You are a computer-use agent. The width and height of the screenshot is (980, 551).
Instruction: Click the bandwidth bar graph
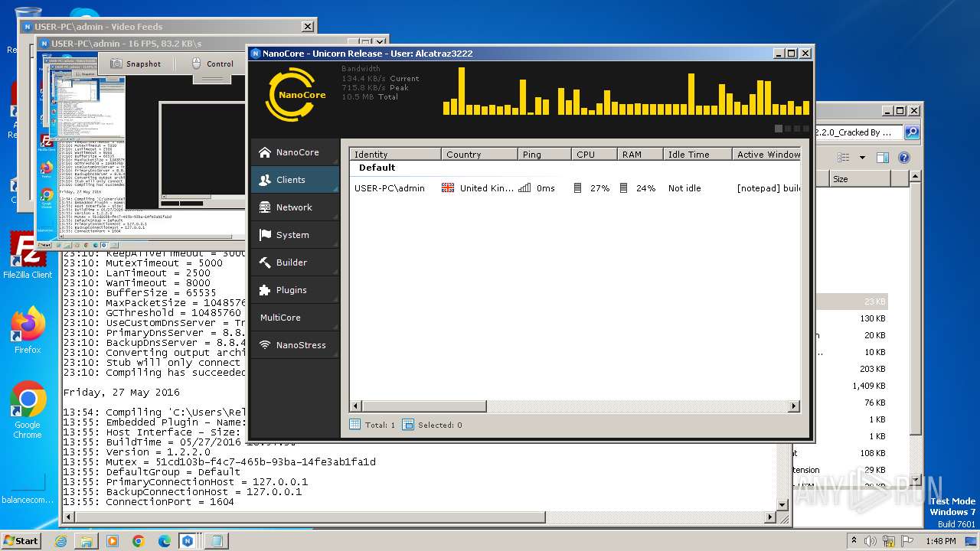pos(626,91)
